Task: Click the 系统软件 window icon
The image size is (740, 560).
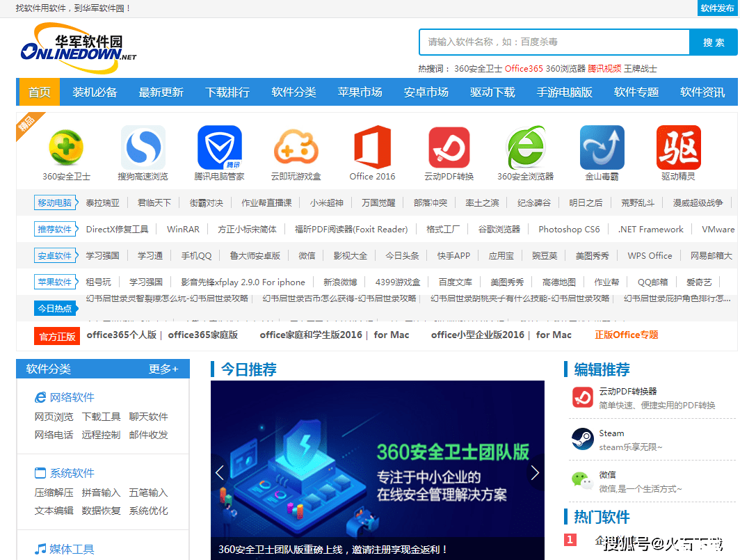Action: click(x=40, y=473)
